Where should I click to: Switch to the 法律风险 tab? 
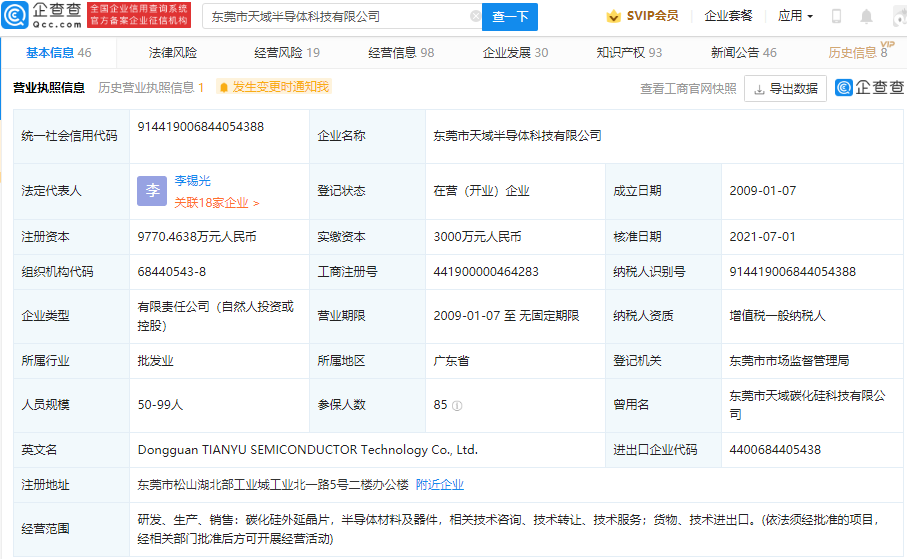173,53
